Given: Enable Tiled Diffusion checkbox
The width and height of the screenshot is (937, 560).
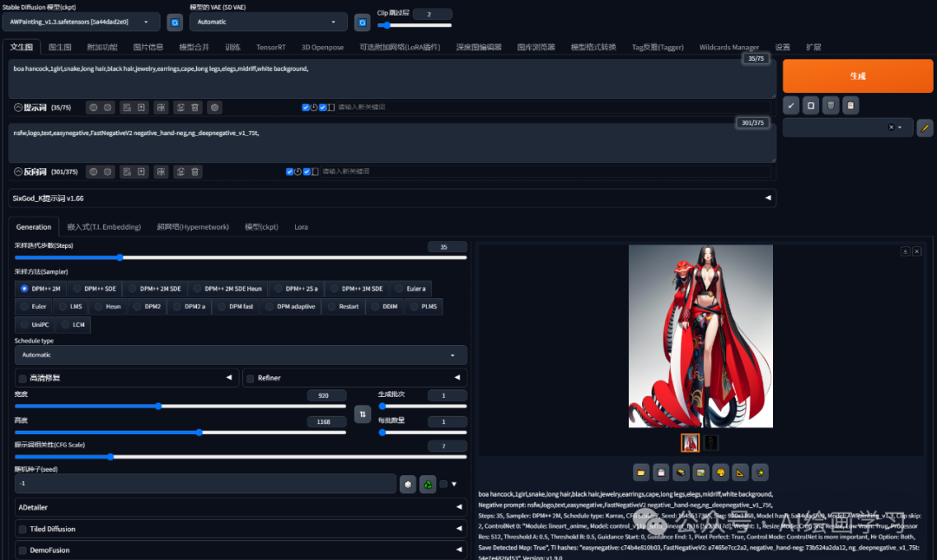Looking at the screenshot, I should click(x=23, y=529).
